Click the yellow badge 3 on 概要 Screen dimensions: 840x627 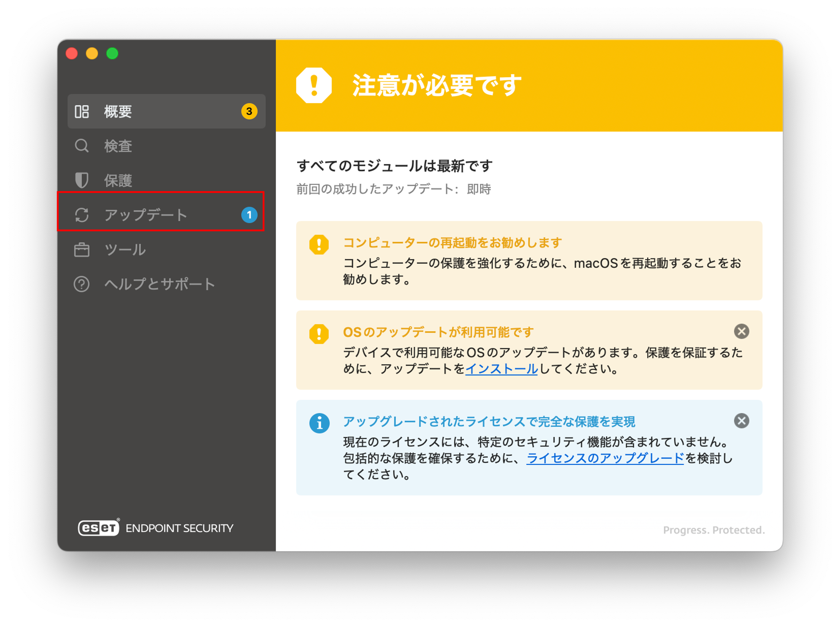click(x=249, y=111)
